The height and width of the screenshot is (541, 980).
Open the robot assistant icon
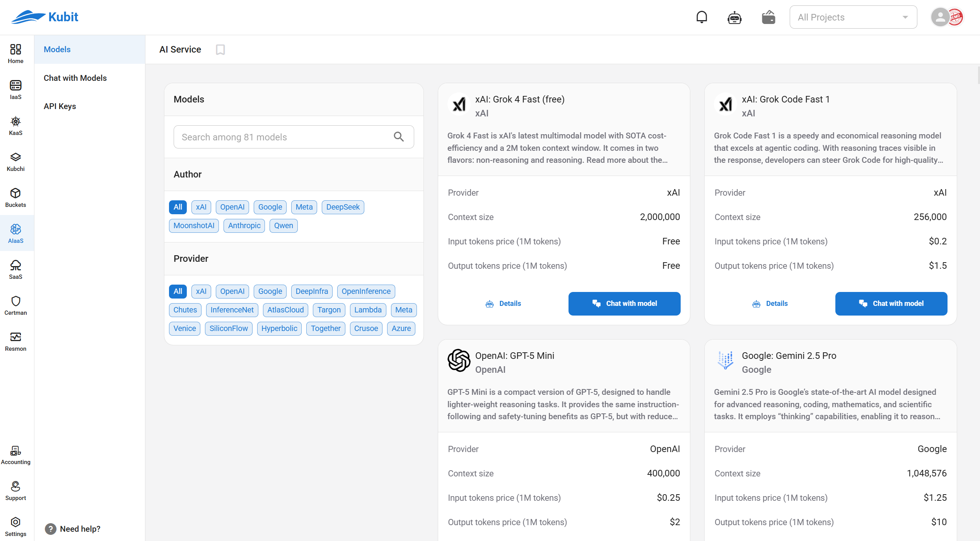[x=734, y=17]
